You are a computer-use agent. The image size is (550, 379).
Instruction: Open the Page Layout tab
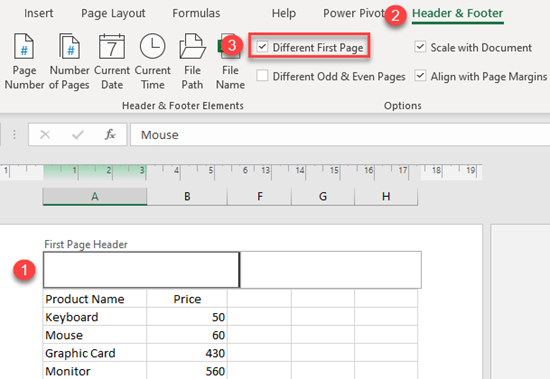click(113, 13)
